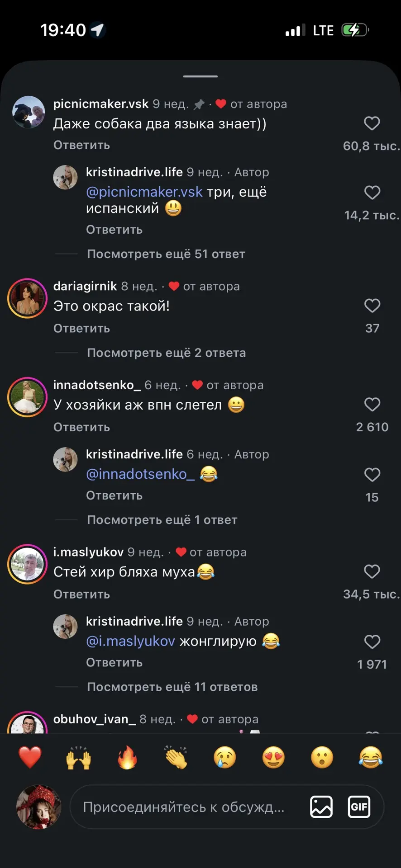This screenshot has height=868, width=401.
Task: Open dariagirnik's profile picture avatar
Action: [x=27, y=298]
